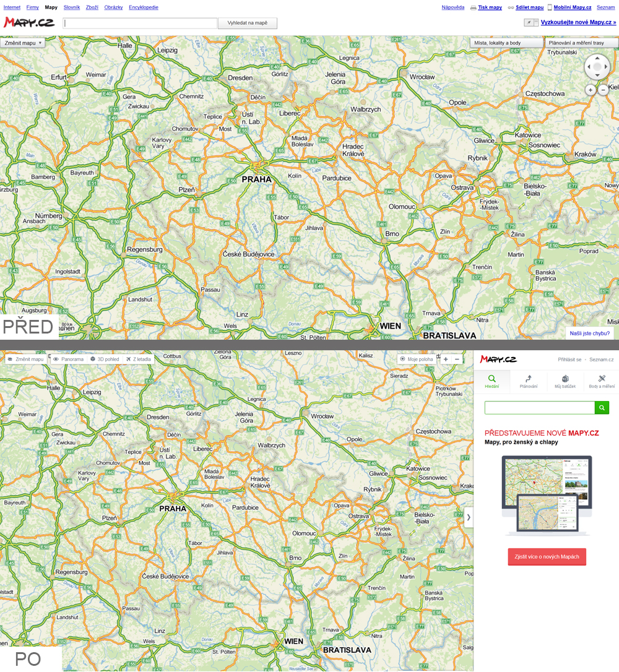
Task: Click the Přihlásit se link
Action: tap(569, 360)
